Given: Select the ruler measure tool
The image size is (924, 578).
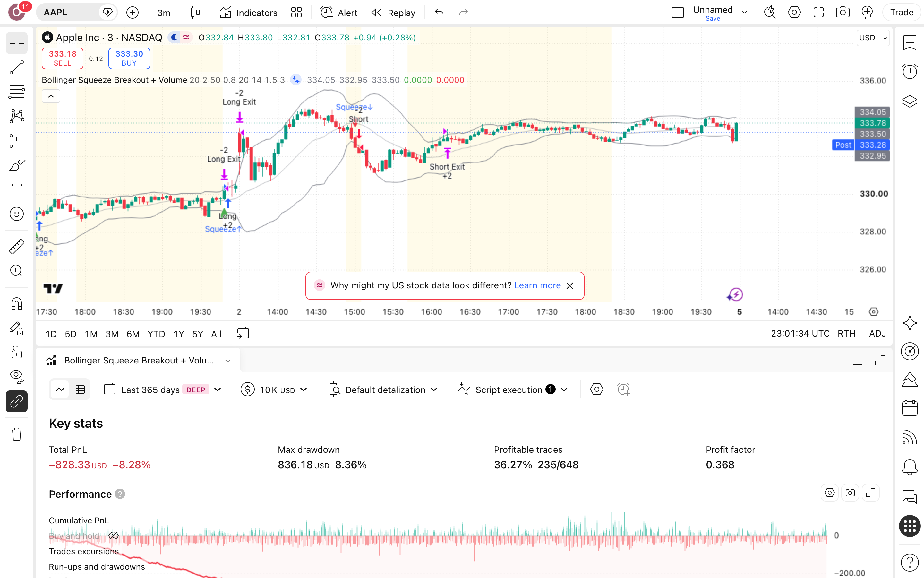Looking at the screenshot, I should click(17, 247).
